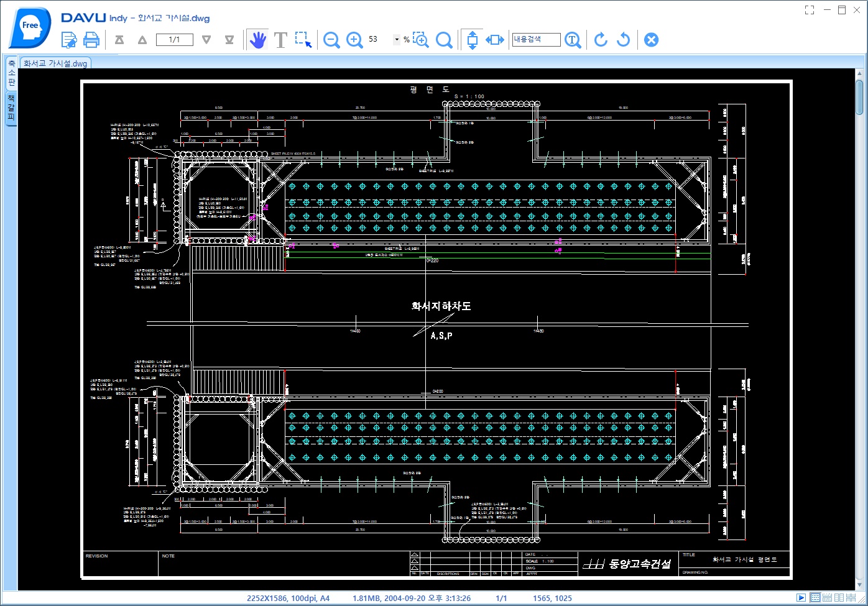Click the zoom out magnifier

[x=332, y=40]
